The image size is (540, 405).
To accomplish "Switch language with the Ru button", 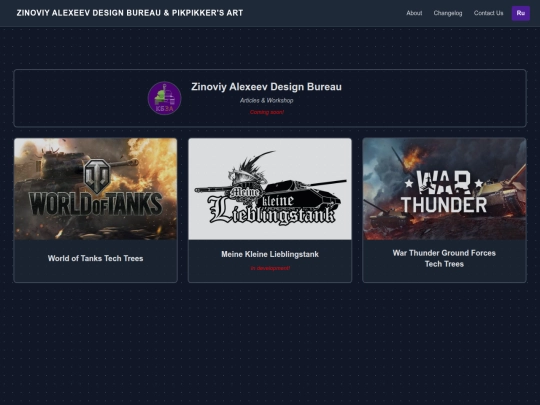I will click(x=521, y=13).
